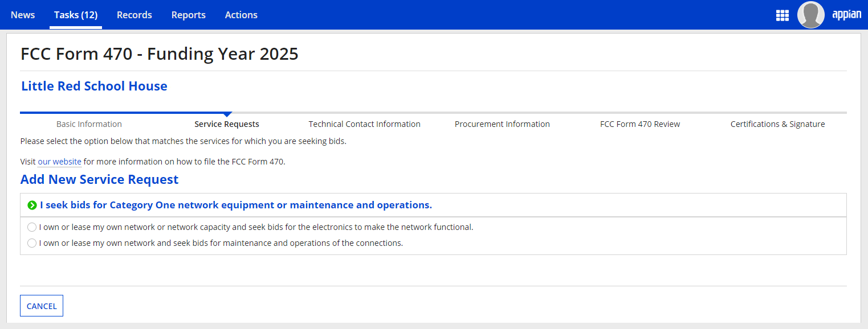This screenshot has width=868, height=329.
Task: Open the Procurement Information step
Action: (502, 124)
